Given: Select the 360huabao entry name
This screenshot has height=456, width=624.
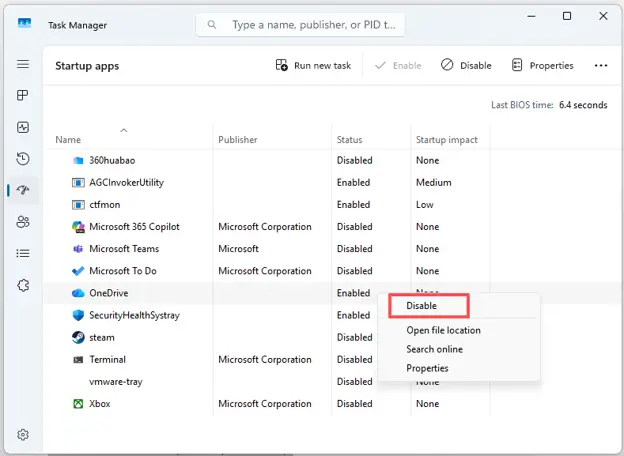Looking at the screenshot, I should click(112, 160).
